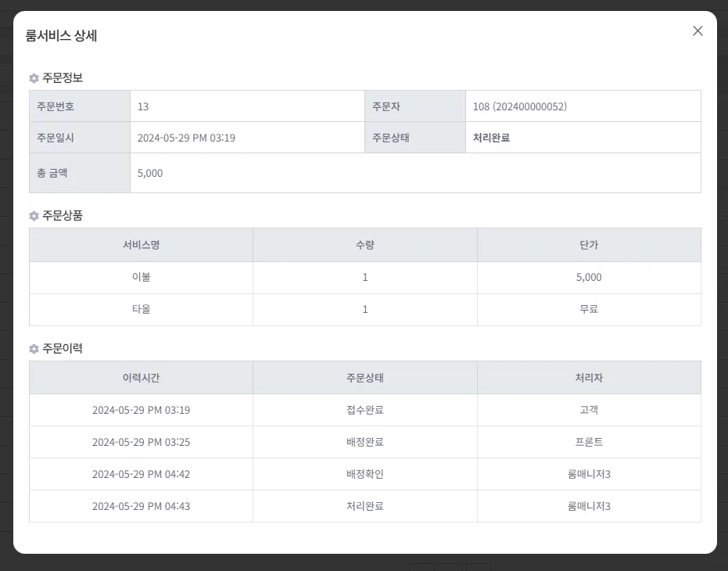The width and height of the screenshot is (728, 571).
Task: Click the orderer value 108 (202400000052)
Action: click(520, 106)
